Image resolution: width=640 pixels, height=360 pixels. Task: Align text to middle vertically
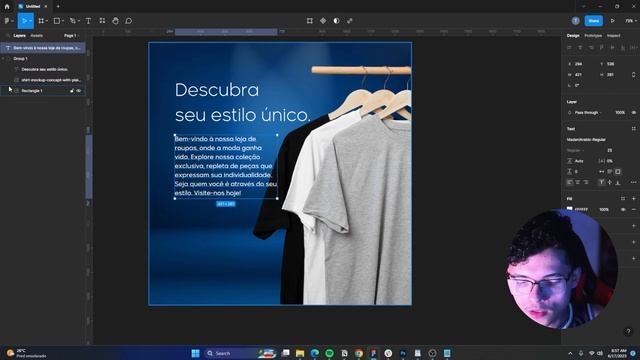(x=610, y=182)
